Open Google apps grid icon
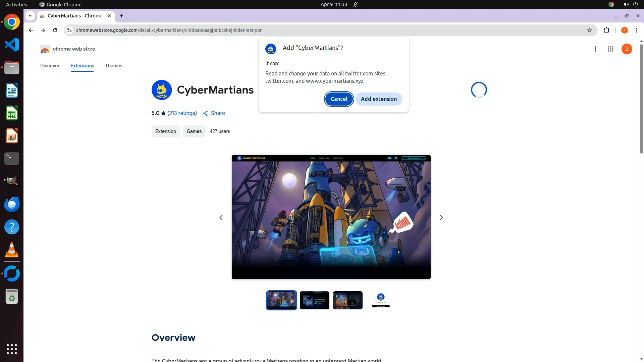 point(610,49)
